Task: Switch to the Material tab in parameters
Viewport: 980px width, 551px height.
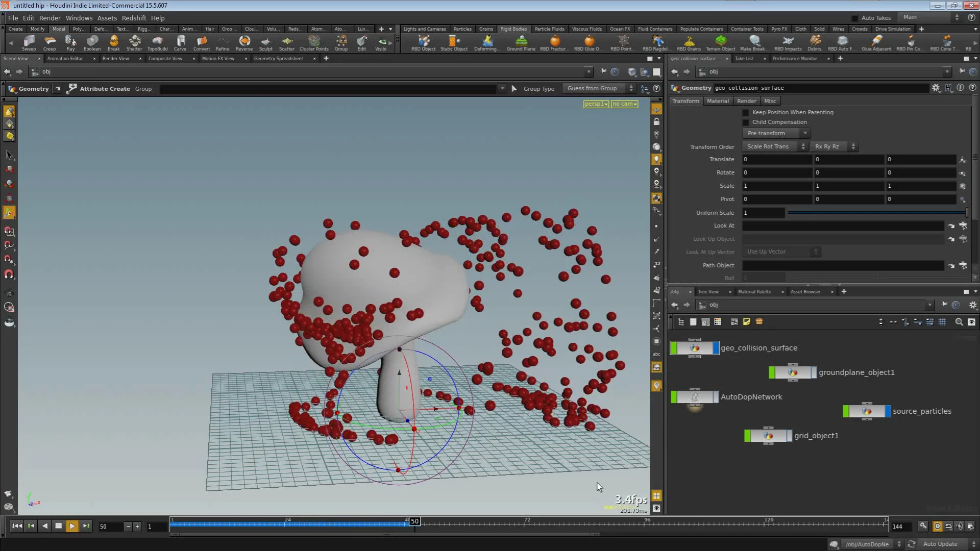Action: [718, 101]
